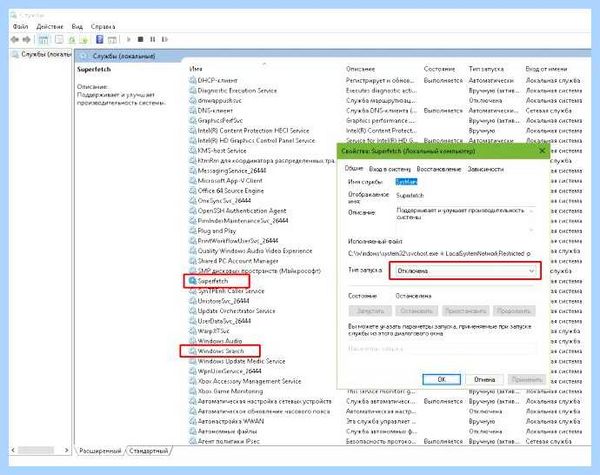Sort by the Имя column header
600x475 pixels.
click(196, 69)
